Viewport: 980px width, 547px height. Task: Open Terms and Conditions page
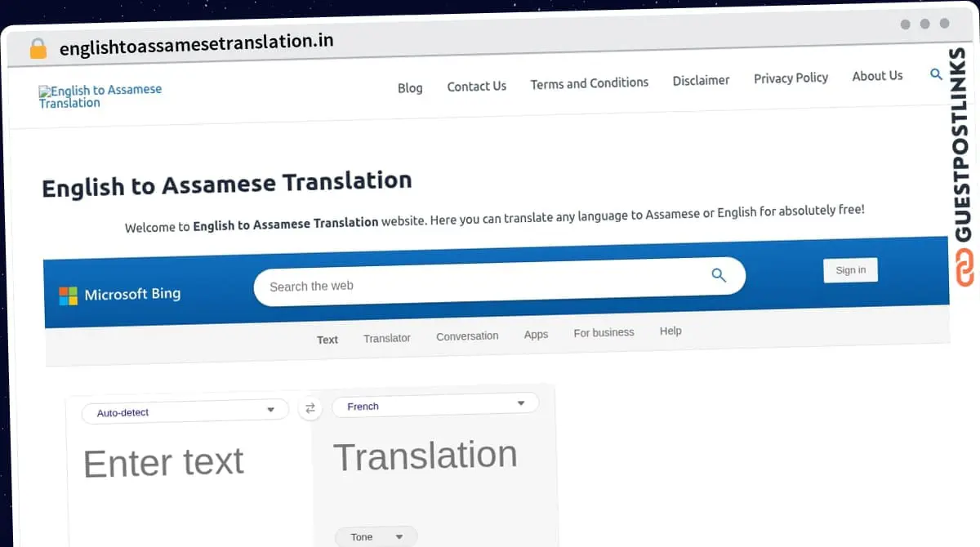(590, 83)
